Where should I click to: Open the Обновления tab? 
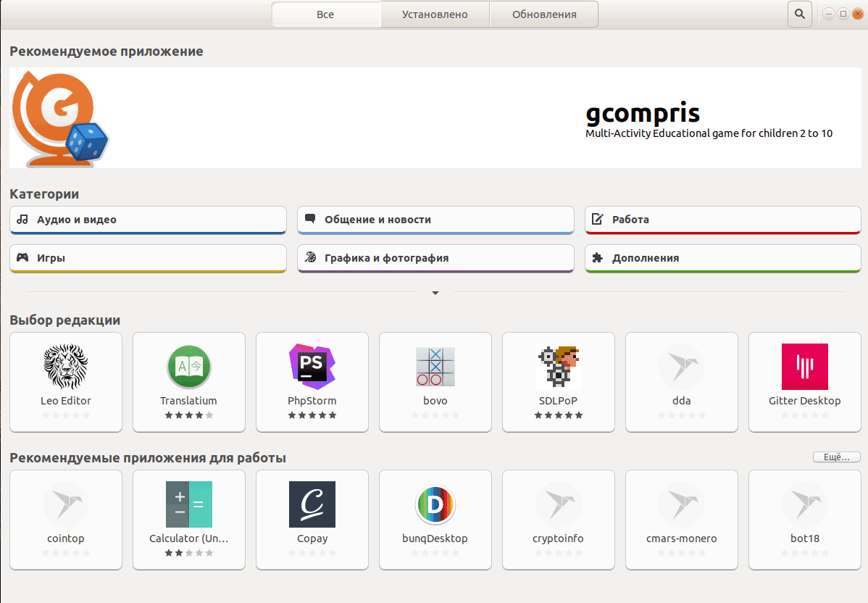click(544, 14)
